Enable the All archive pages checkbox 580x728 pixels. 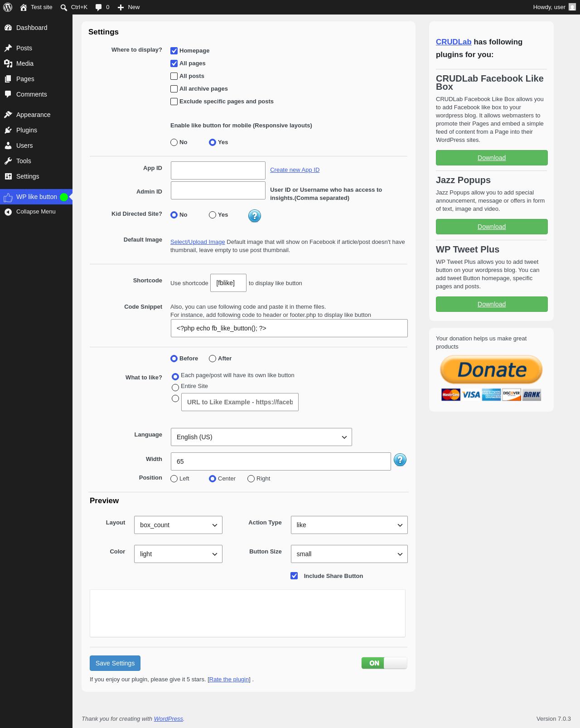pos(174,89)
